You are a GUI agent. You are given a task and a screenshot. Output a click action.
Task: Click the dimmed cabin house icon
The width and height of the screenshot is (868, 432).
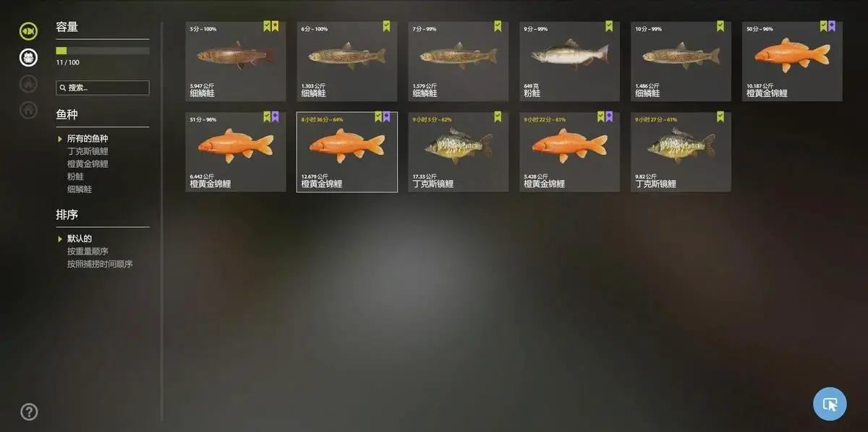click(x=28, y=83)
